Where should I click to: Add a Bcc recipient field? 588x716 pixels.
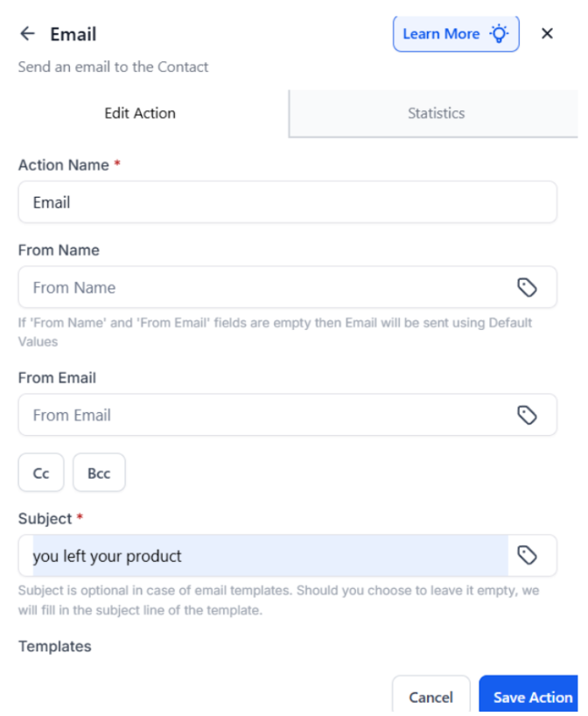pos(99,474)
